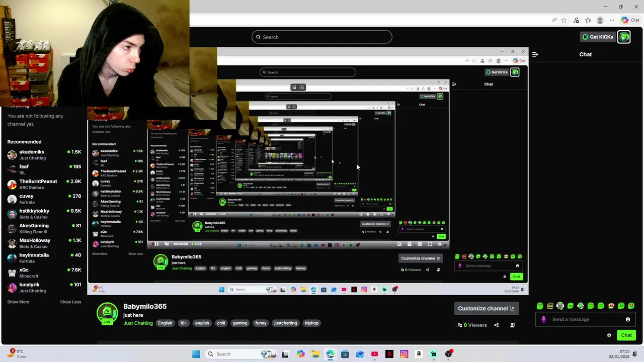Select the justchatting tag
Image resolution: width=644 pixels, height=362 pixels.
[x=285, y=323]
